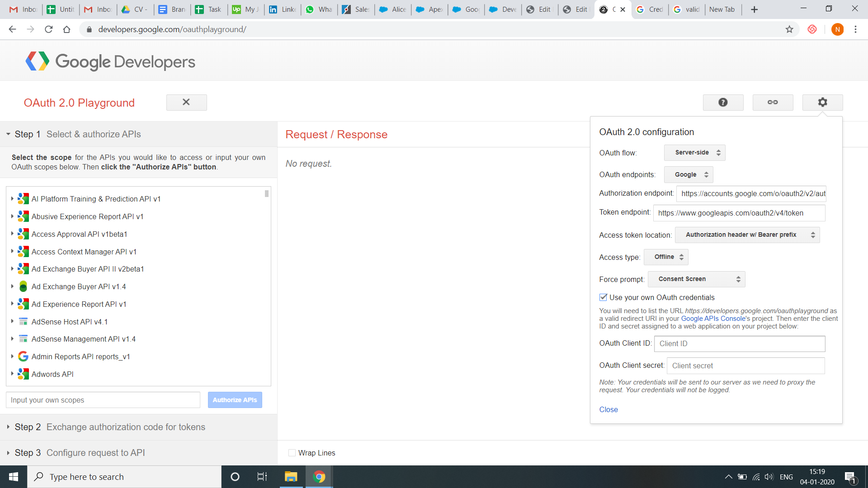Open the Google APIs Console link
This screenshot has height=488, width=868.
(x=713, y=318)
